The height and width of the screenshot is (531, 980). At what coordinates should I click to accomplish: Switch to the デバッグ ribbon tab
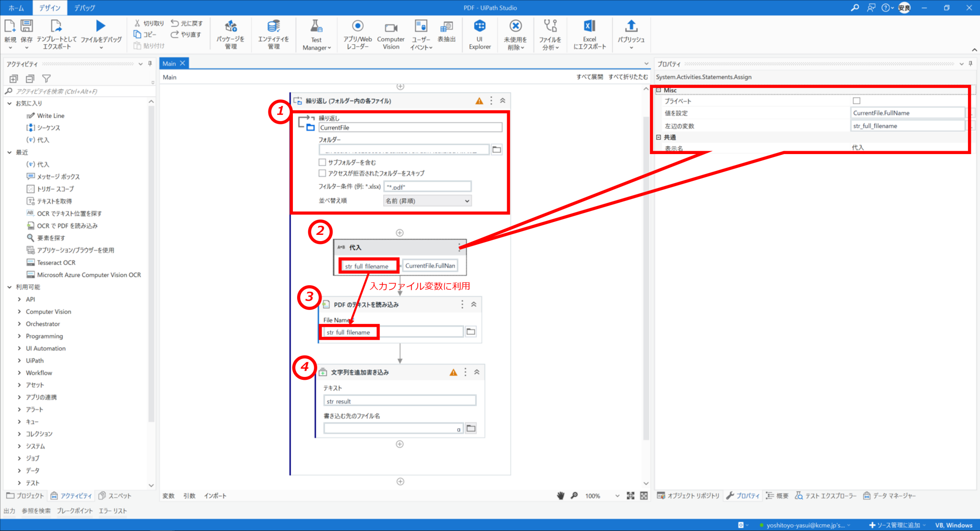point(84,8)
